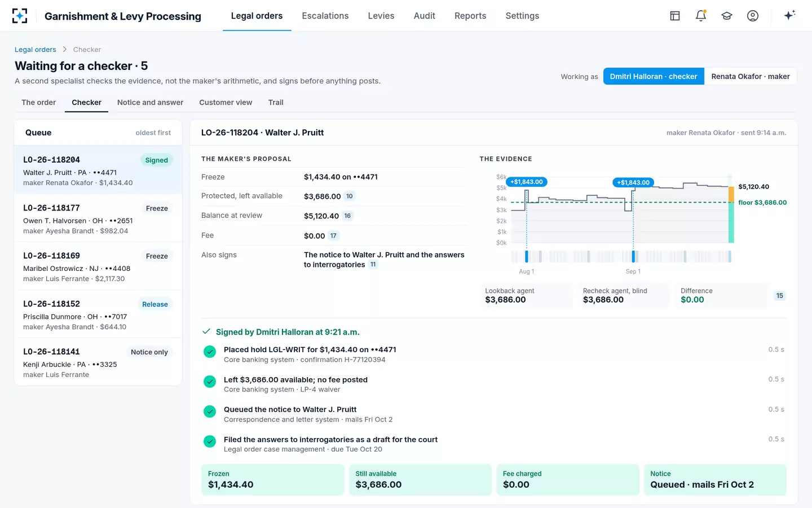Open the Reports section
This screenshot has width=812, height=508.
click(470, 16)
